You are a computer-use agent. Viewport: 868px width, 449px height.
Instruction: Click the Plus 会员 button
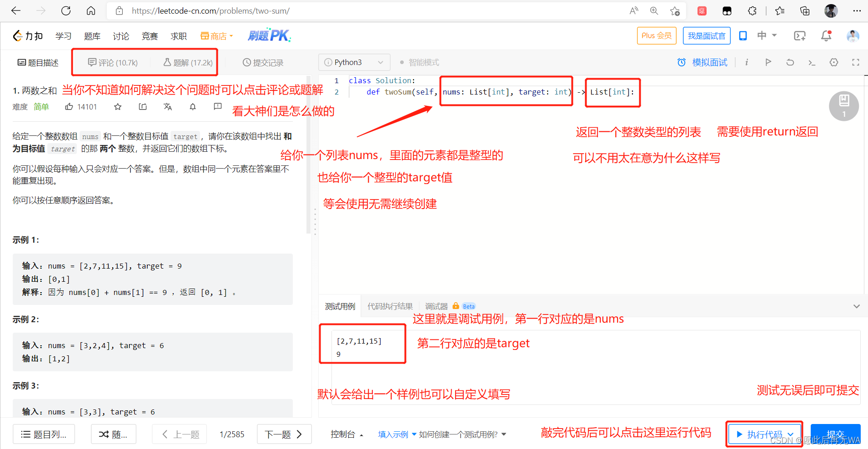click(x=657, y=35)
